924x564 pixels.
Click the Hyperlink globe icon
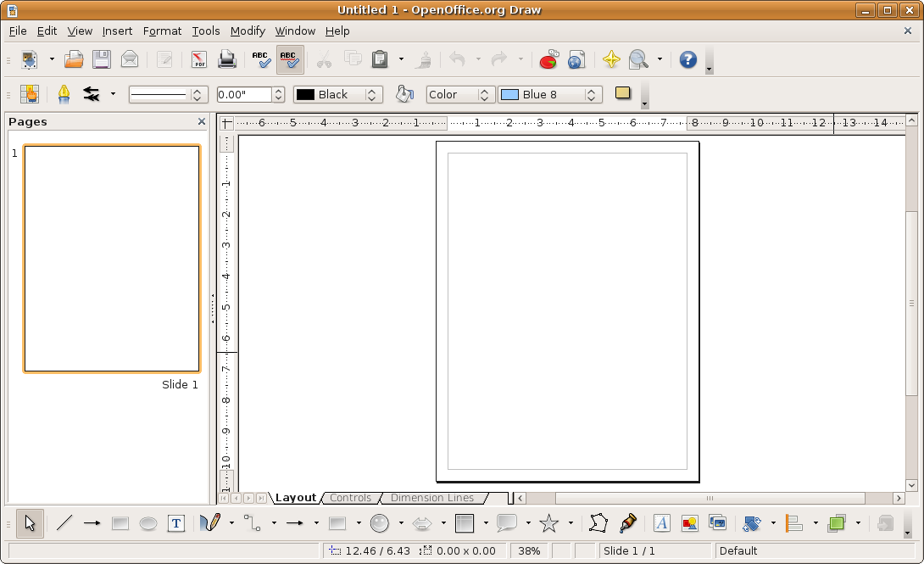point(576,59)
